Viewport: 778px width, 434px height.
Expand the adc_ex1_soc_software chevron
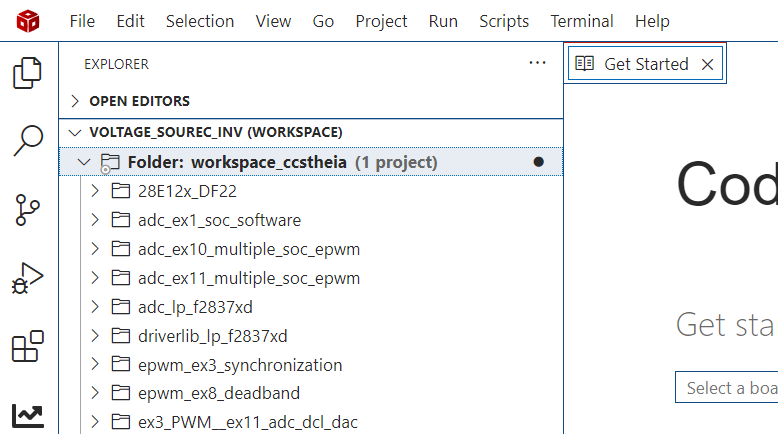95,220
